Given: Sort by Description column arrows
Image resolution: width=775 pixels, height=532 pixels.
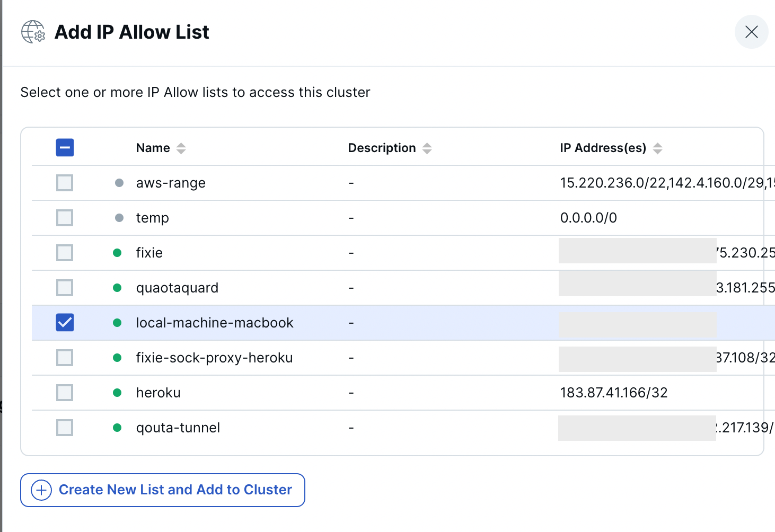Looking at the screenshot, I should tap(427, 148).
